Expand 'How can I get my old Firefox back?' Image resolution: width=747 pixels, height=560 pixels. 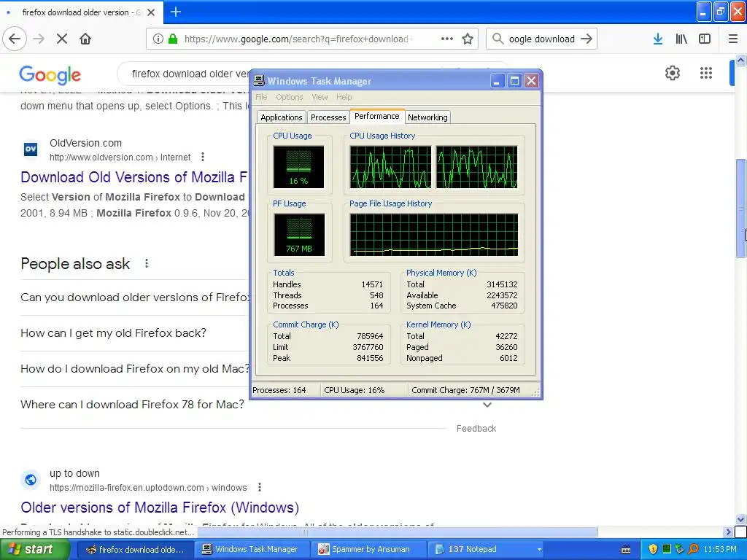pos(113,332)
